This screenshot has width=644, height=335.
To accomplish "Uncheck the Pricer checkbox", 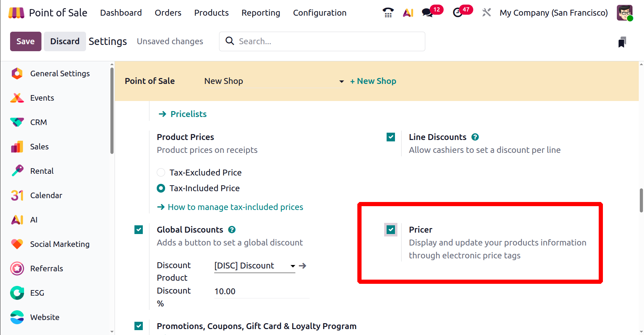I will (x=391, y=230).
